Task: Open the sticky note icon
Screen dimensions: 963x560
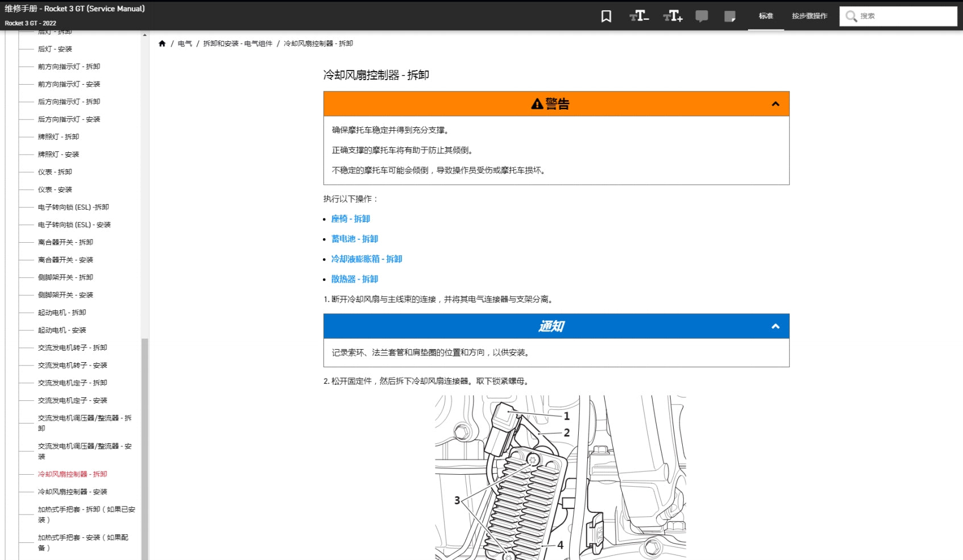Action: coord(730,16)
